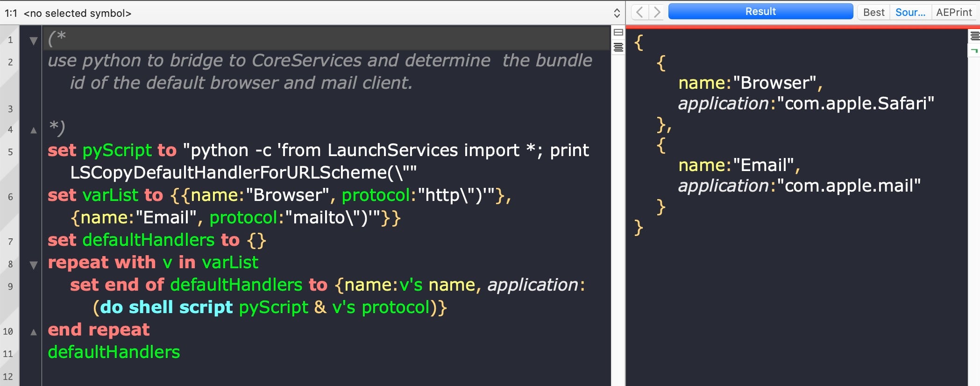This screenshot has height=386, width=980.
Task: Click line number 9 in the gutter
Action: (10, 286)
